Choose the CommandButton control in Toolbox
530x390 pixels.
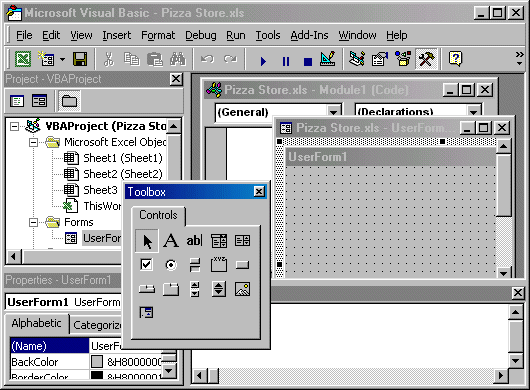coord(242,265)
